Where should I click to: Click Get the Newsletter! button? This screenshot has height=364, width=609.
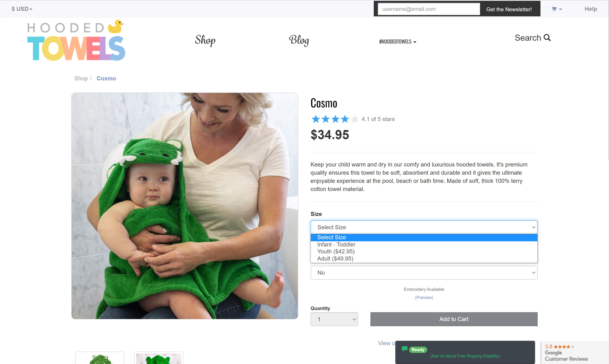(x=509, y=9)
